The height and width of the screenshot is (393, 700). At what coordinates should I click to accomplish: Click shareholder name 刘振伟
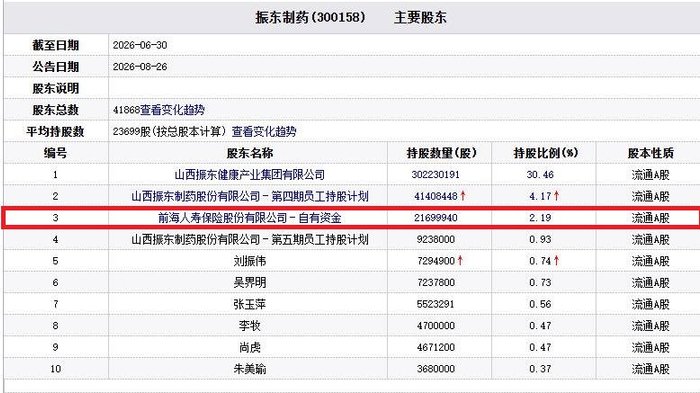pos(250,261)
